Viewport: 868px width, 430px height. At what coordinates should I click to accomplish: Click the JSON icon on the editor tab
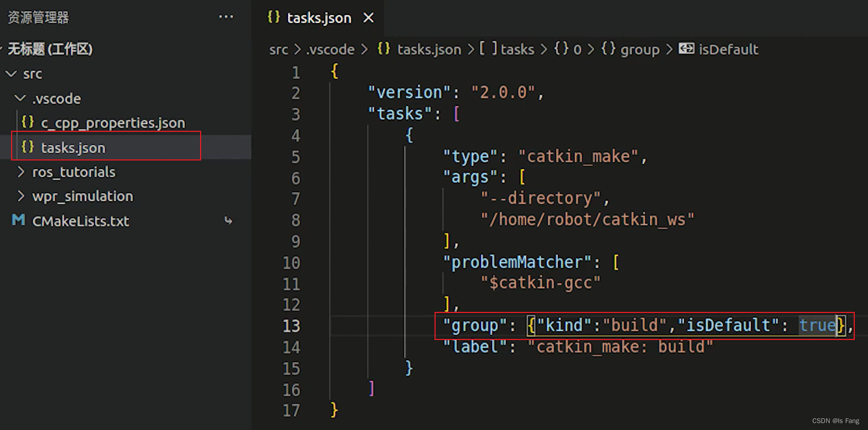click(274, 17)
